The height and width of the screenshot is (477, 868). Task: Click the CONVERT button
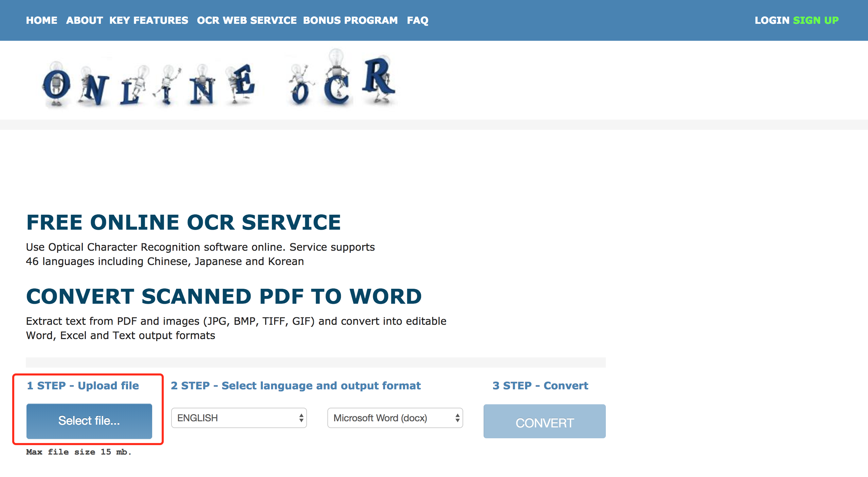pos(544,421)
